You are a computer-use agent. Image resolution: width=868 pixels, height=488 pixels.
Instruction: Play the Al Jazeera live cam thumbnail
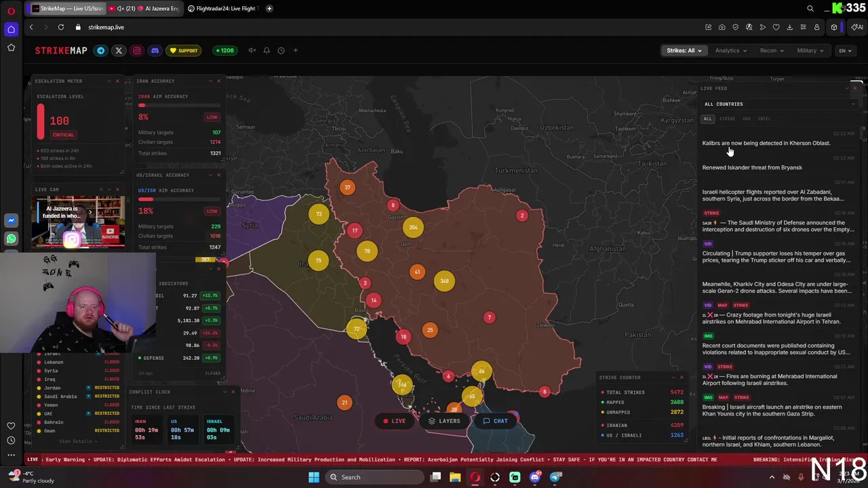(78, 222)
